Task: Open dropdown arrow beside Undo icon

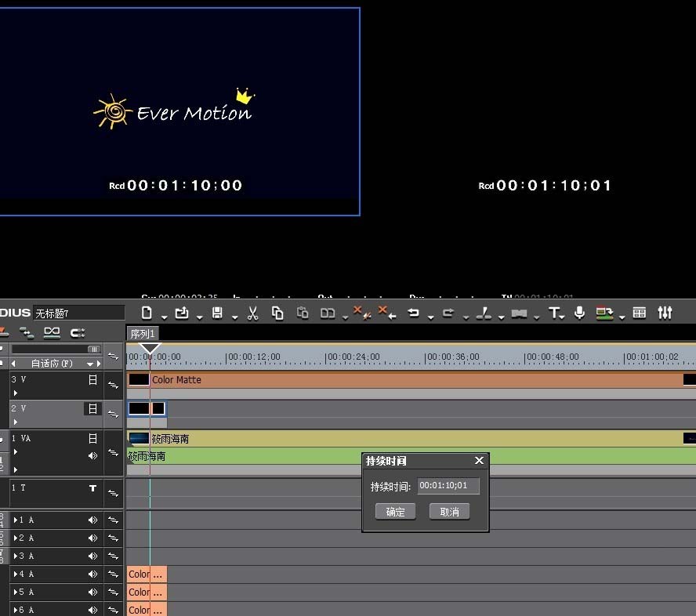Action: click(x=430, y=317)
